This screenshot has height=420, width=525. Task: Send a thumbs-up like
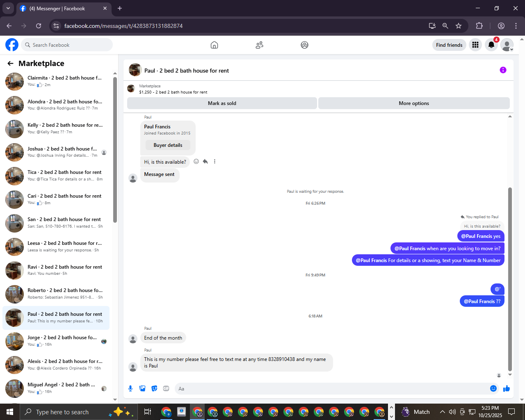tap(507, 388)
